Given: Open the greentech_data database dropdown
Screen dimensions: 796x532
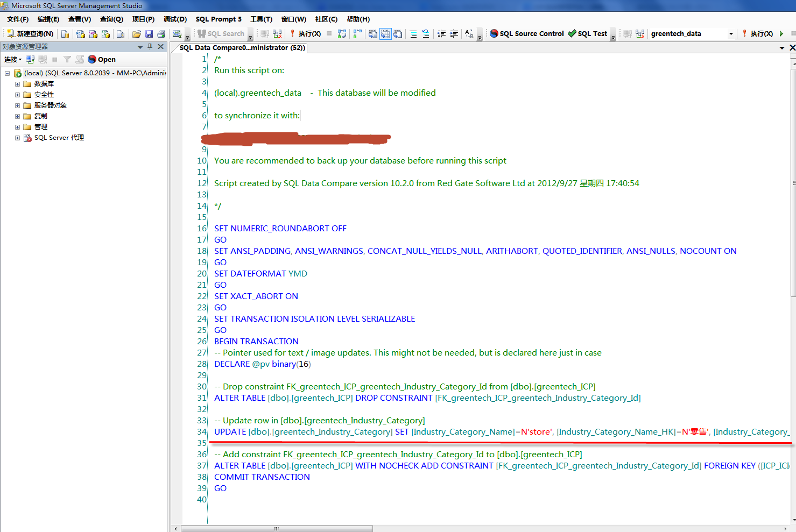Looking at the screenshot, I should tap(731, 34).
